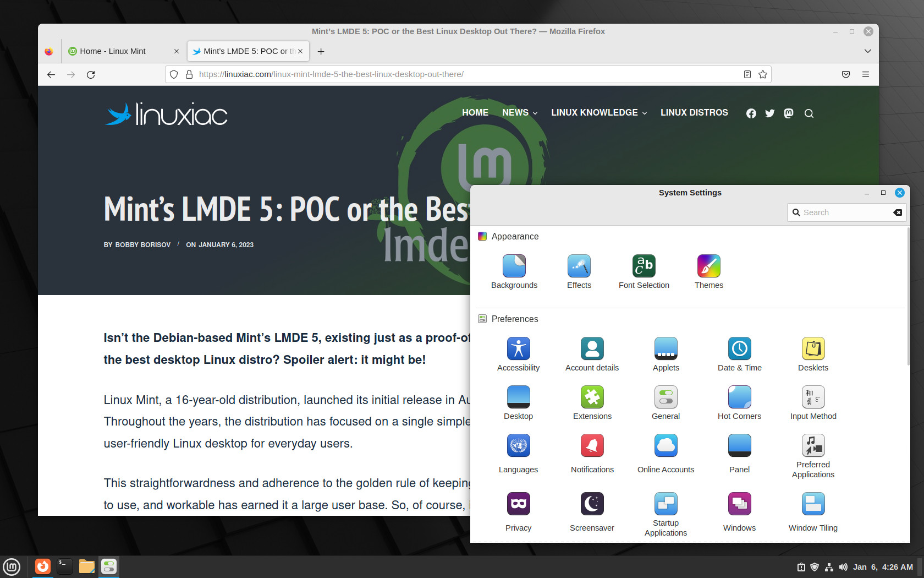Visit linuxiac Mastodon page
Image resolution: width=924 pixels, height=578 pixels.
pos(789,113)
